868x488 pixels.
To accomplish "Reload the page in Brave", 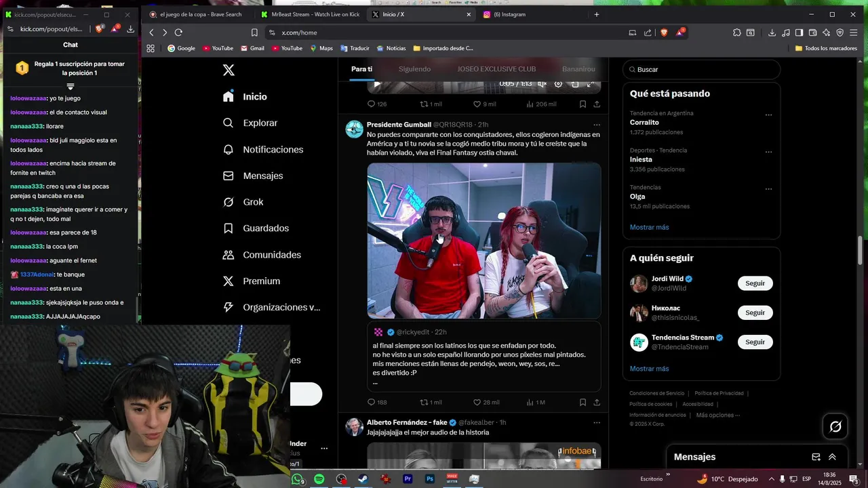I will 178,33.
